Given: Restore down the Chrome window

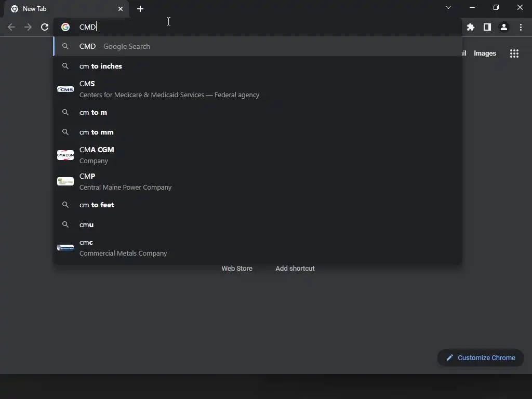Looking at the screenshot, I should pyautogui.click(x=496, y=7).
